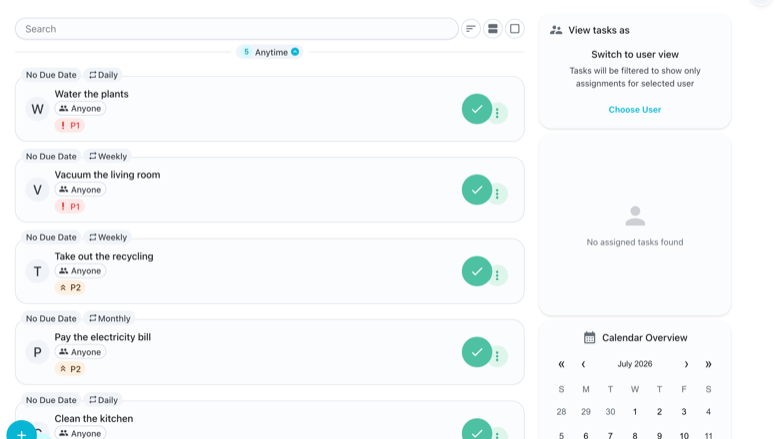Click the Search tasks field
Image resolution: width=780 pixels, height=439 pixels.
pos(237,29)
